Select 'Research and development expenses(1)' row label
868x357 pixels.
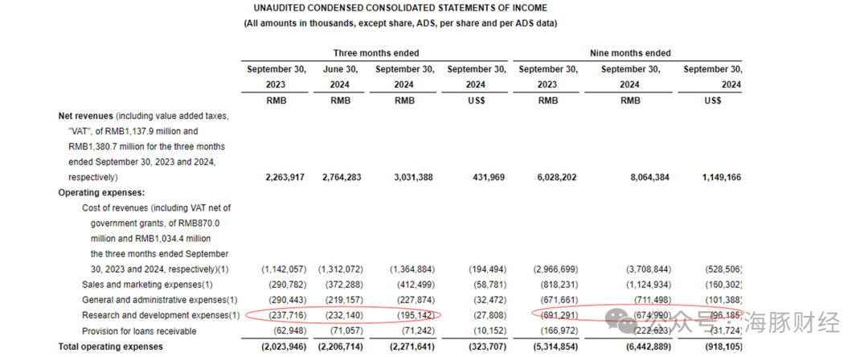coord(161,315)
